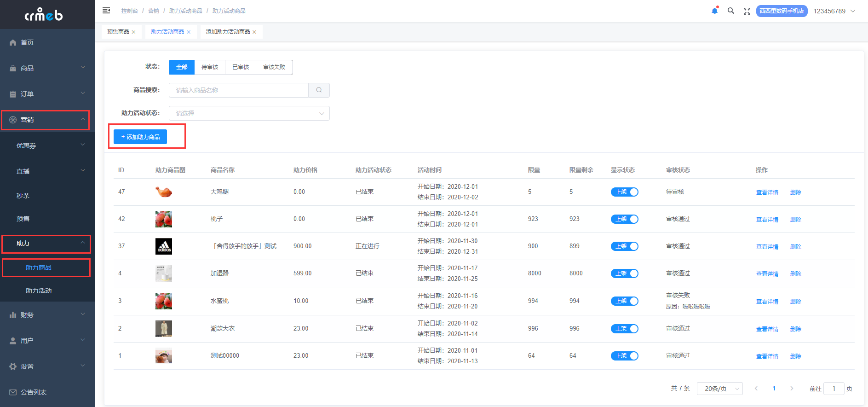Viewport: 868px width, 407px height.
Task: Toggle 上架 switch for 测试00000
Action: (625, 356)
